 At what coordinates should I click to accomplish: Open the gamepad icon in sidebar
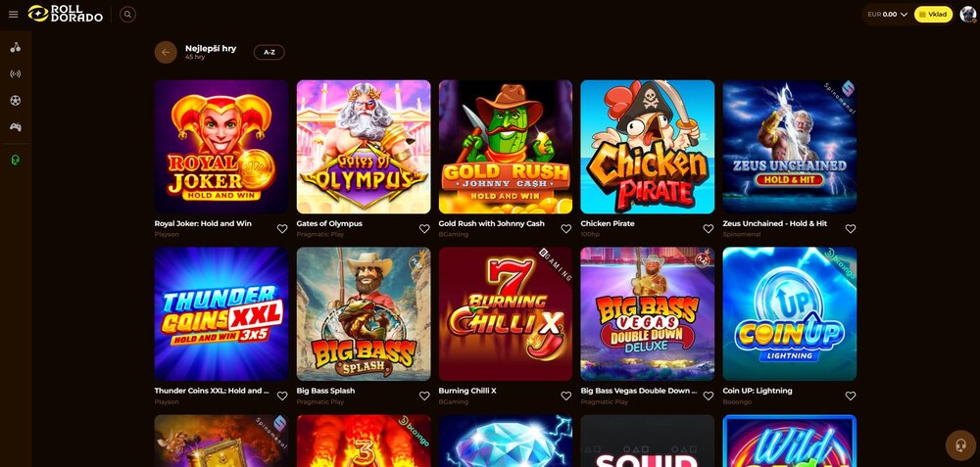click(x=16, y=127)
